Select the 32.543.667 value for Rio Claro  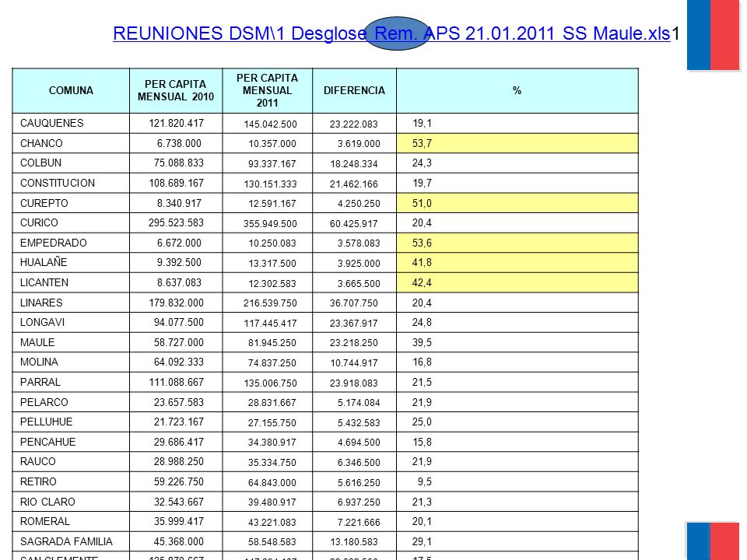click(179, 502)
